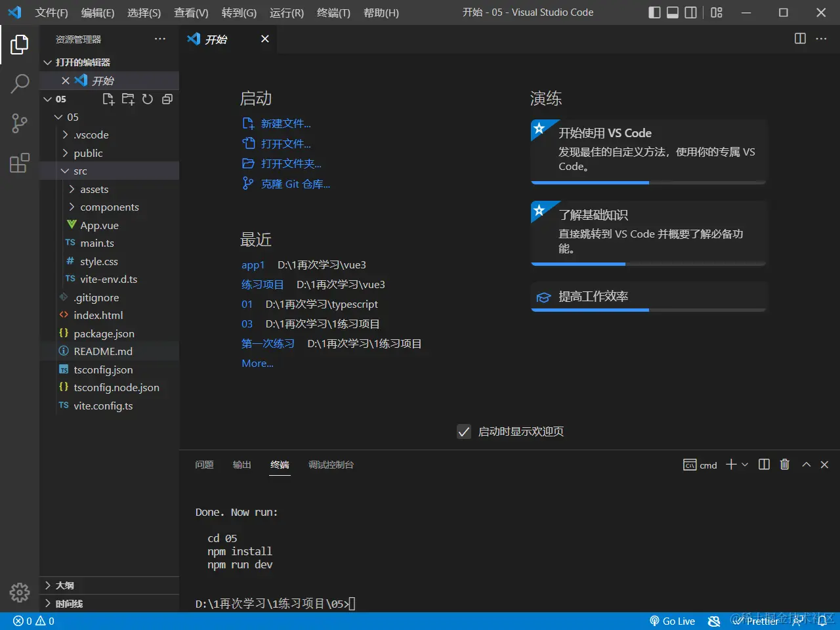The width and height of the screenshot is (840, 630).
Task: Start Go Live server from status bar
Action: click(672, 621)
